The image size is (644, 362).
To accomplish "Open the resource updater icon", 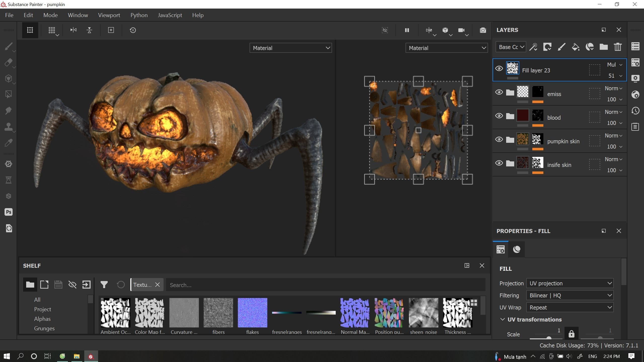I will 9,228.
